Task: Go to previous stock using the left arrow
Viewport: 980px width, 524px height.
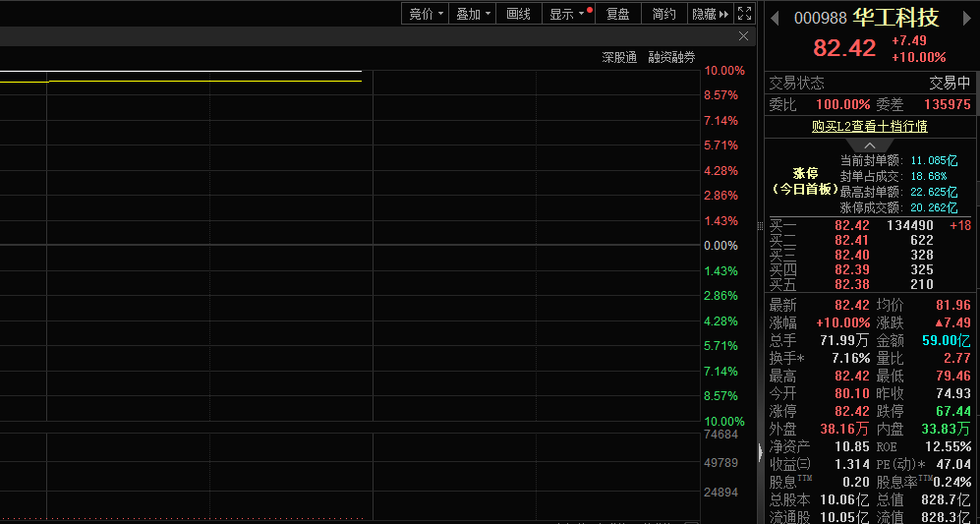Action: [x=775, y=18]
